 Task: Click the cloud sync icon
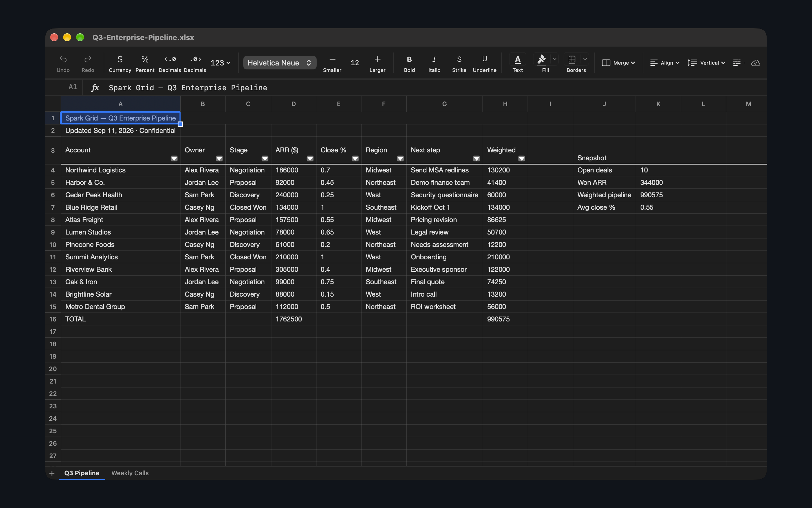[755, 63]
